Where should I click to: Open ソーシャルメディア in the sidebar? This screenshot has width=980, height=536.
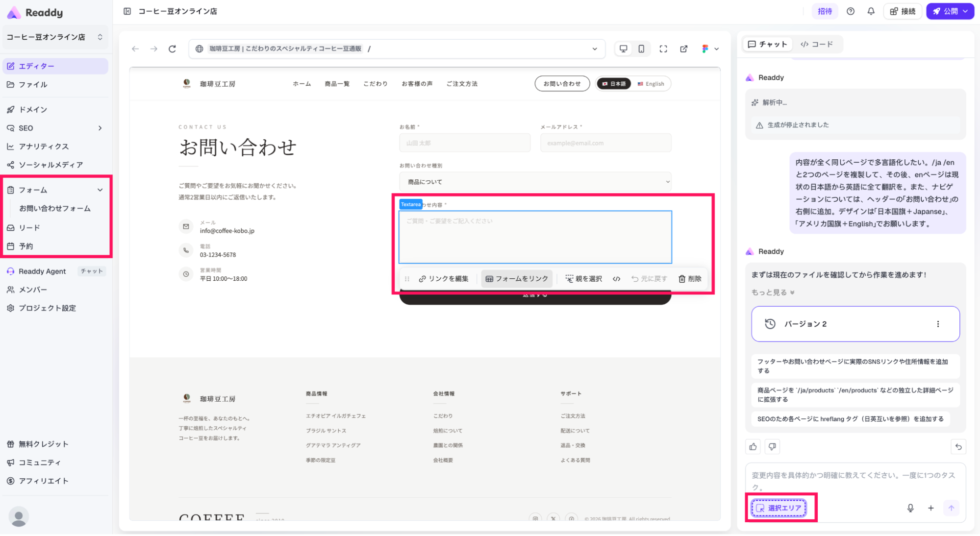(x=55, y=165)
